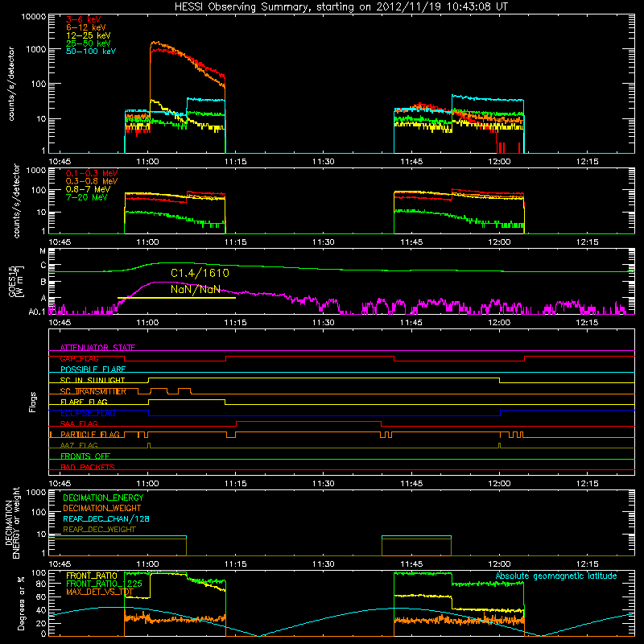Click the 0.3-0.8 MeV legend label
The height and width of the screenshot is (644, 644).
click(92, 182)
